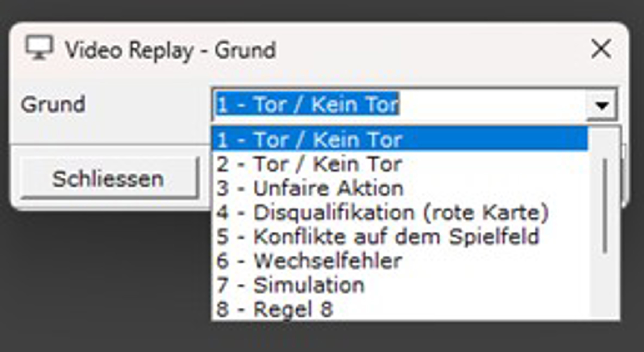Choose the "6 - Wechselfehler" entry

click(310, 261)
